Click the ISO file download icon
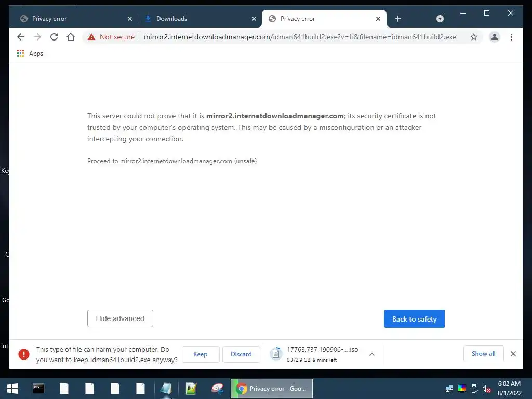The image size is (532, 399). [x=276, y=354]
